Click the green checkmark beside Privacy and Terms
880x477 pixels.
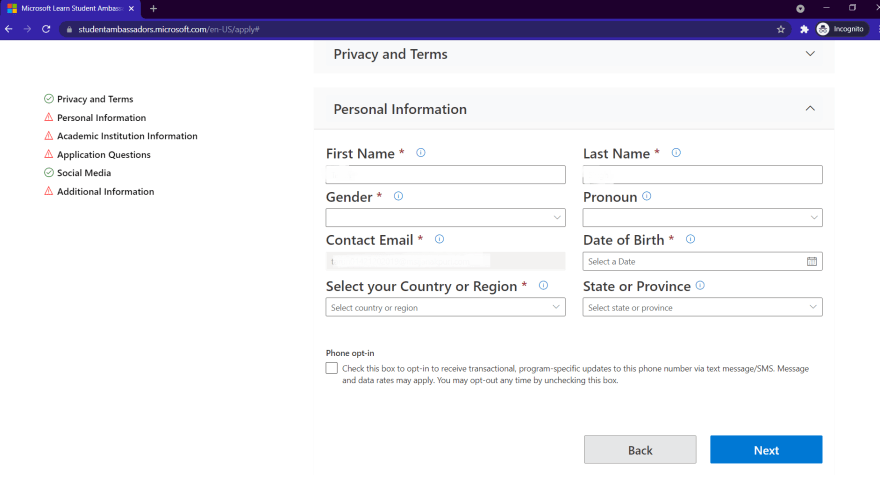point(49,99)
